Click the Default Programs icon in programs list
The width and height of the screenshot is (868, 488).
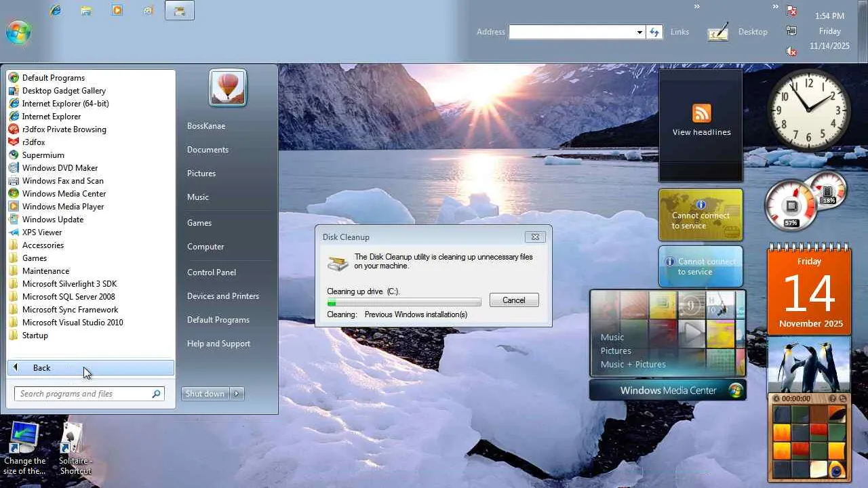(x=14, y=78)
